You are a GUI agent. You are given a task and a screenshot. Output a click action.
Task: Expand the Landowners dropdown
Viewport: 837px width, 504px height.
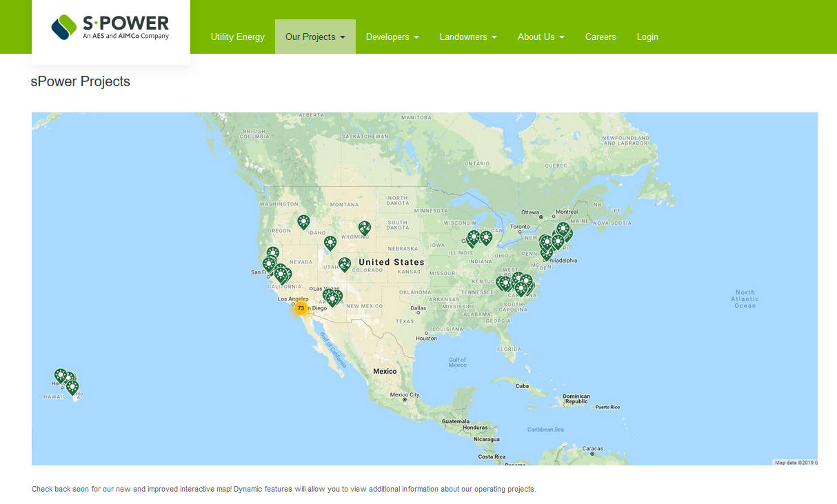pos(468,37)
